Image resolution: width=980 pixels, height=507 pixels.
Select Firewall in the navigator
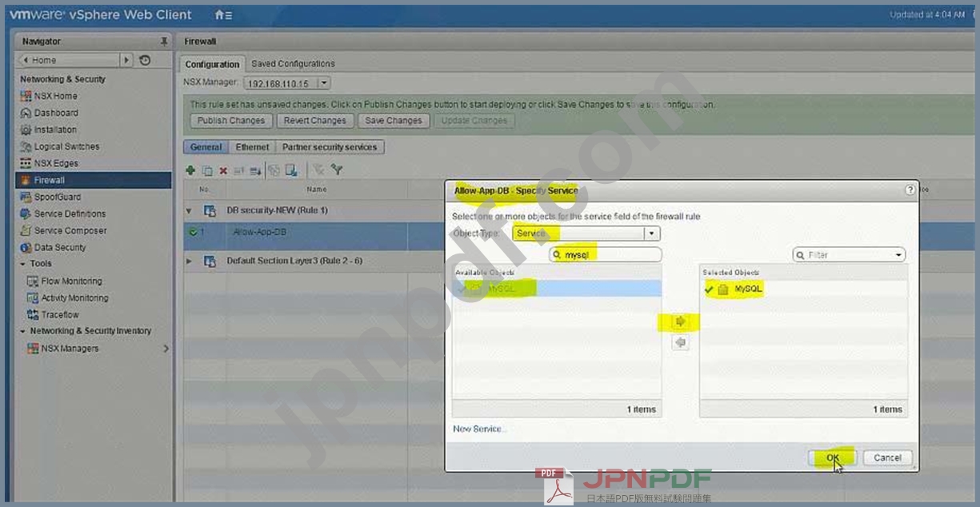point(94,180)
